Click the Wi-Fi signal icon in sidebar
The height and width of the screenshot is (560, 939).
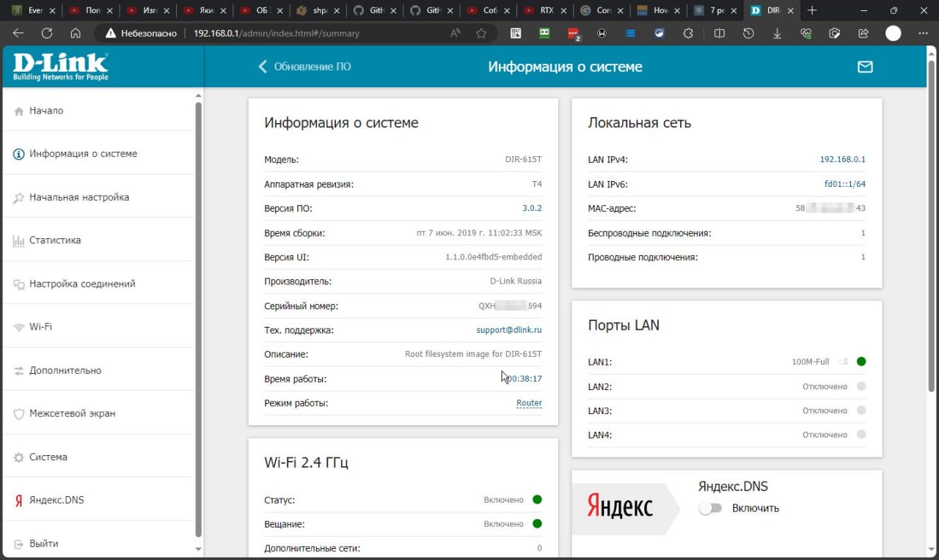click(x=19, y=327)
